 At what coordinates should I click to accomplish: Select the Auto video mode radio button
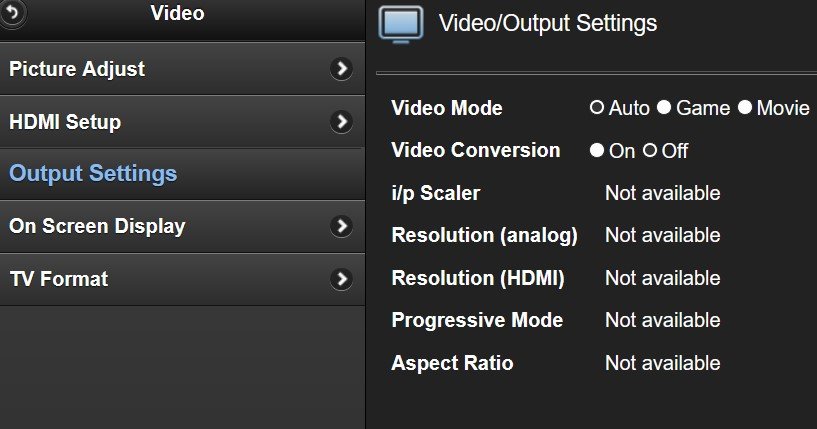[x=597, y=108]
